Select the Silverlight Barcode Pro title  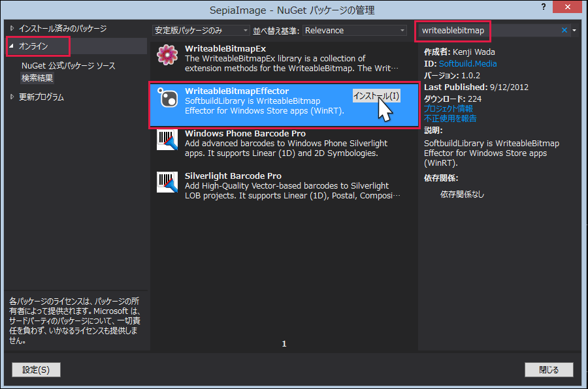pyautogui.click(x=233, y=176)
